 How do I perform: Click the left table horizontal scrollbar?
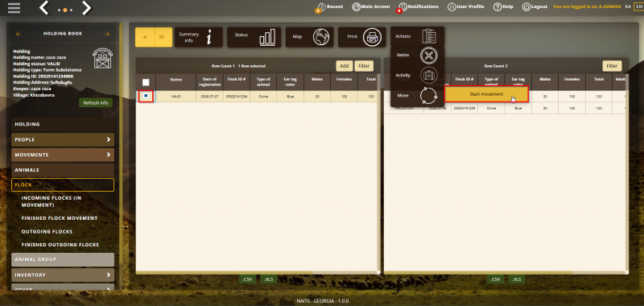pos(224,272)
